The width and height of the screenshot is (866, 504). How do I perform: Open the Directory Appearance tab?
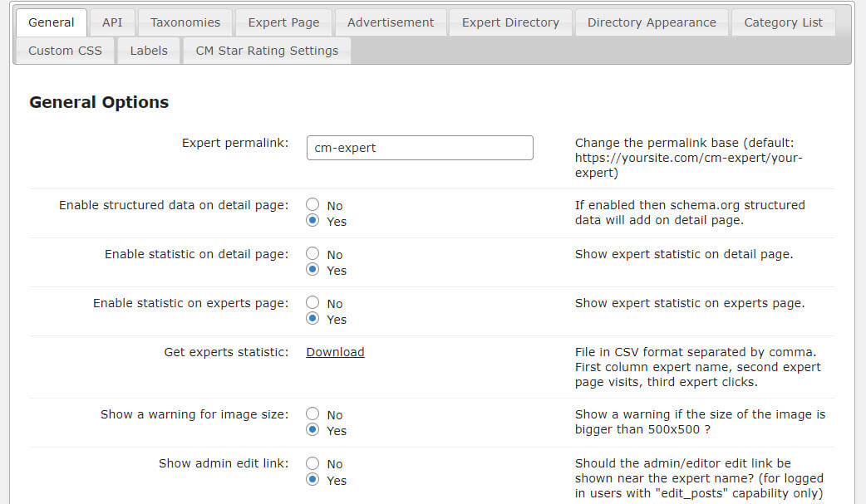(652, 23)
